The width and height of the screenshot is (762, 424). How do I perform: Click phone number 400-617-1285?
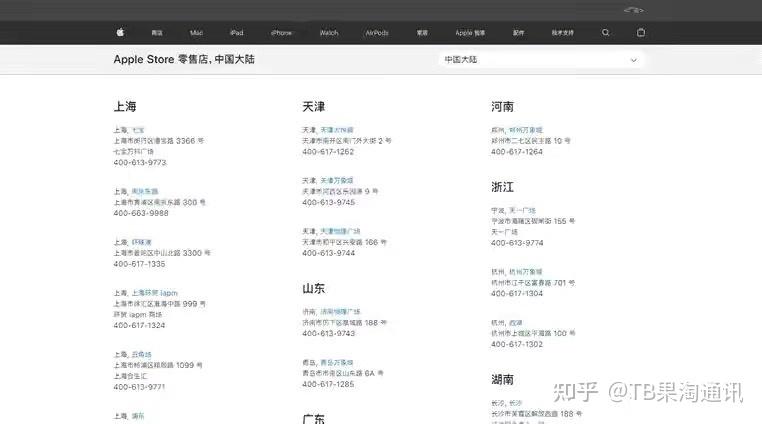(328, 384)
